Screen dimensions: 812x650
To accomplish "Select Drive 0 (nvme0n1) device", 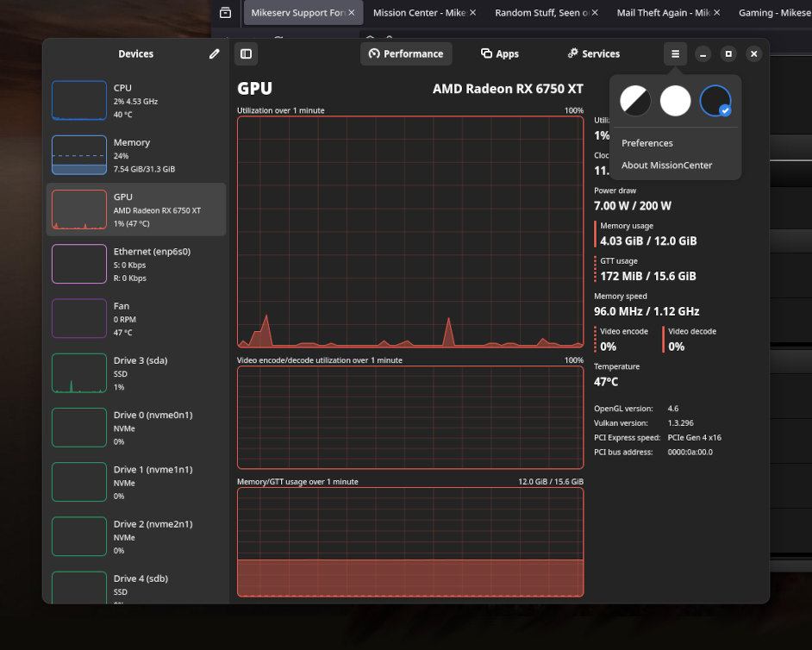I will point(135,428).
